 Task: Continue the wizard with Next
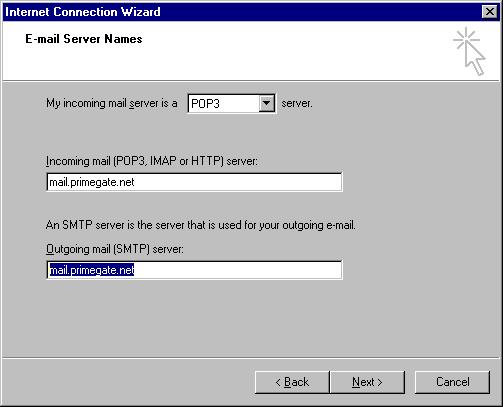pos(367,382)
